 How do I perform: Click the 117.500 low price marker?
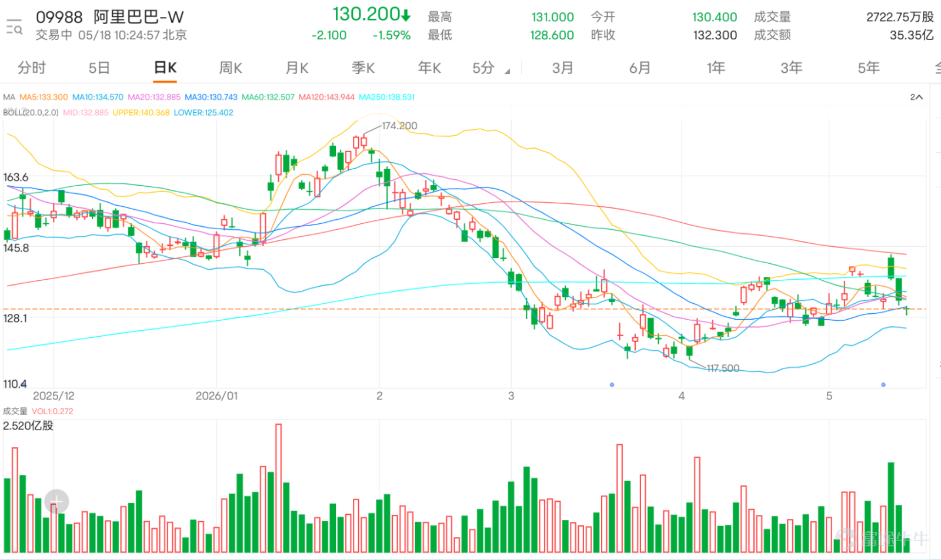coord(723,368)
